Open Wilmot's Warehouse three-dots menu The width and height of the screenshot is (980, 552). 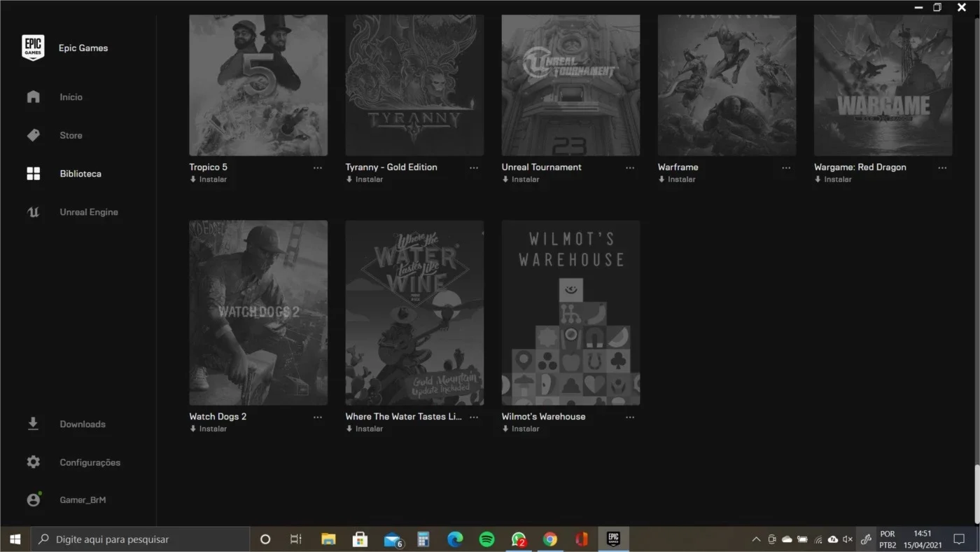pos(630,417)
